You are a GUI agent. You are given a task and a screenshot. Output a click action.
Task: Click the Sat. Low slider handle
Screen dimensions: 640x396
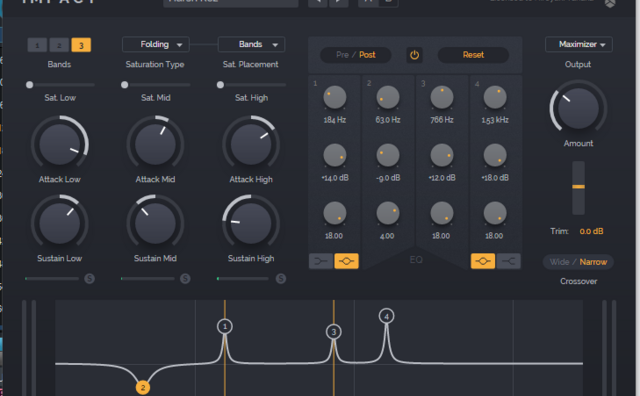pyautogui.click(x=29, y=85)
